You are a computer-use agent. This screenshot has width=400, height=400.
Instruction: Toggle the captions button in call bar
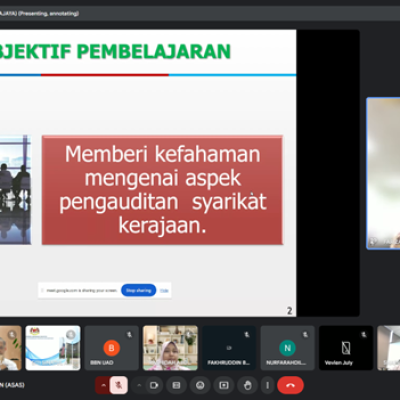tap(176, 385)
